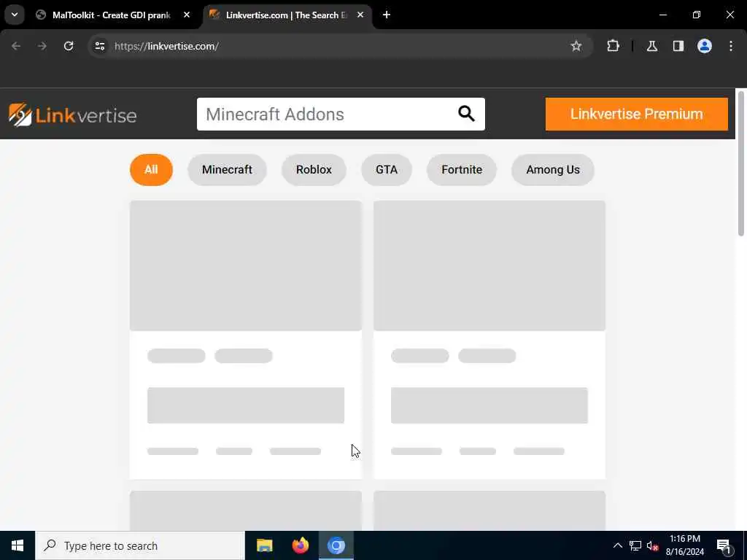The image size is (747, 560).
Task: Click the taskbar search box
Action: coord(140,545)
